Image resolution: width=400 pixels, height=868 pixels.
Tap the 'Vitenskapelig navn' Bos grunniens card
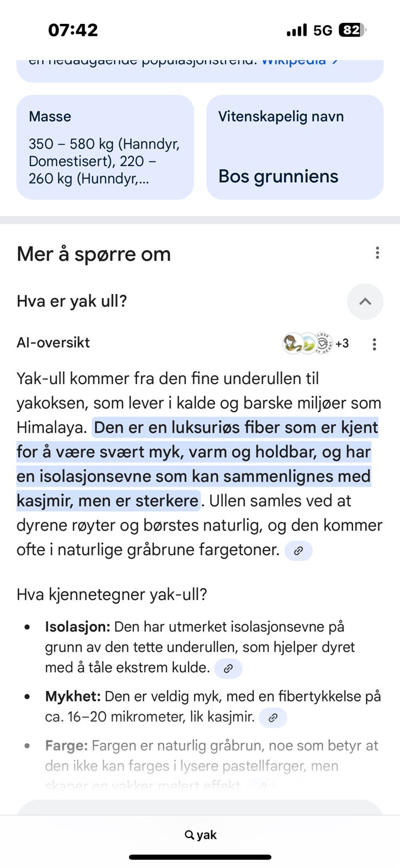294,148
